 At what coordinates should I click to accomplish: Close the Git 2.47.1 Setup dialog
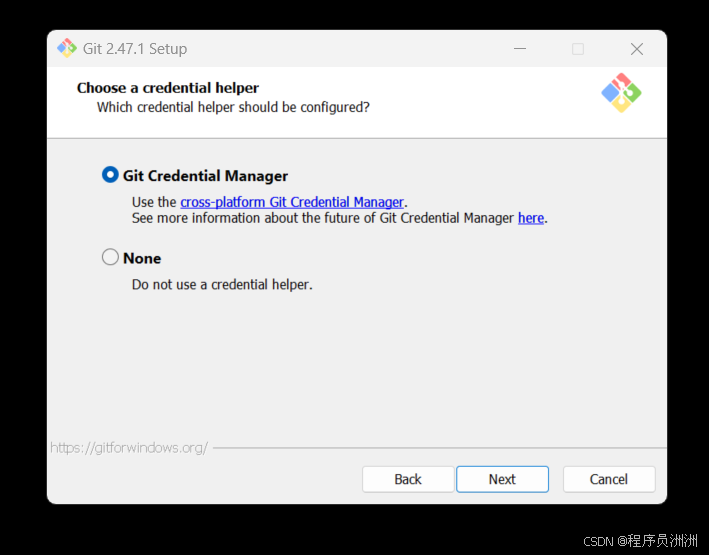(x=637, y=48)
